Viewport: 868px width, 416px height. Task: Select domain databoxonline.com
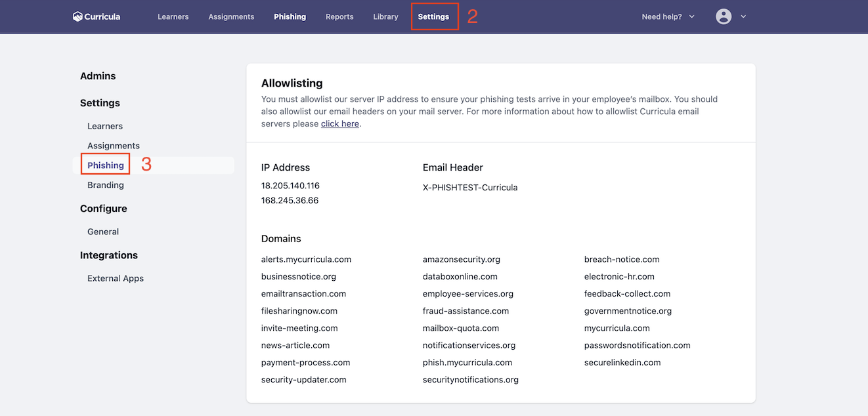(460, 276)
